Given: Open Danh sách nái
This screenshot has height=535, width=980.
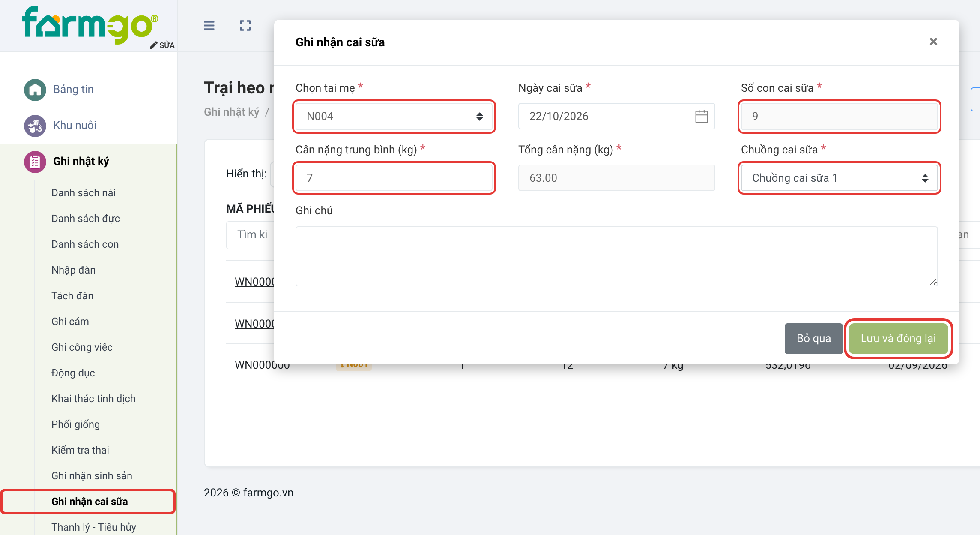Looking at the screenshot, I should pos(84,193).
